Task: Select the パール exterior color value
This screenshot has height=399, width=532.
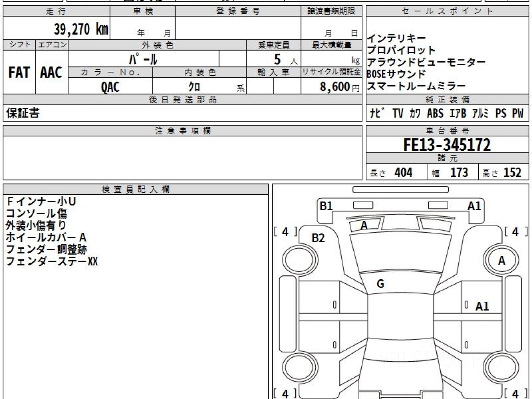Action: 143,59
